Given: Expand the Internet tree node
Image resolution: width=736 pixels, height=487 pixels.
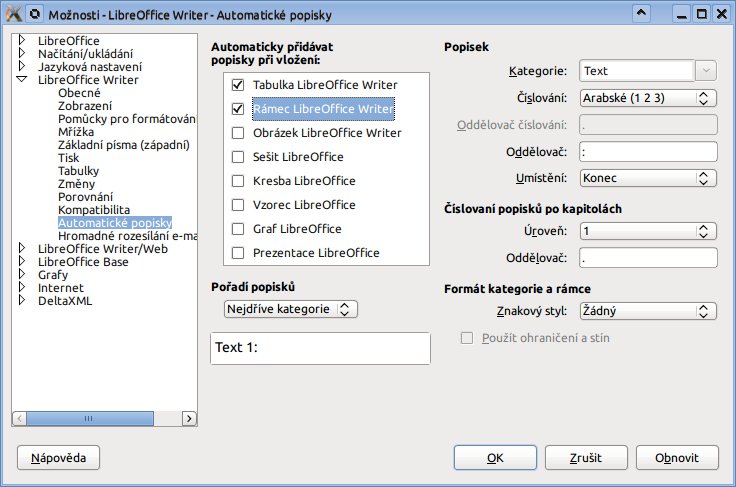Looking at the screenshot, I should coord(22,287).
